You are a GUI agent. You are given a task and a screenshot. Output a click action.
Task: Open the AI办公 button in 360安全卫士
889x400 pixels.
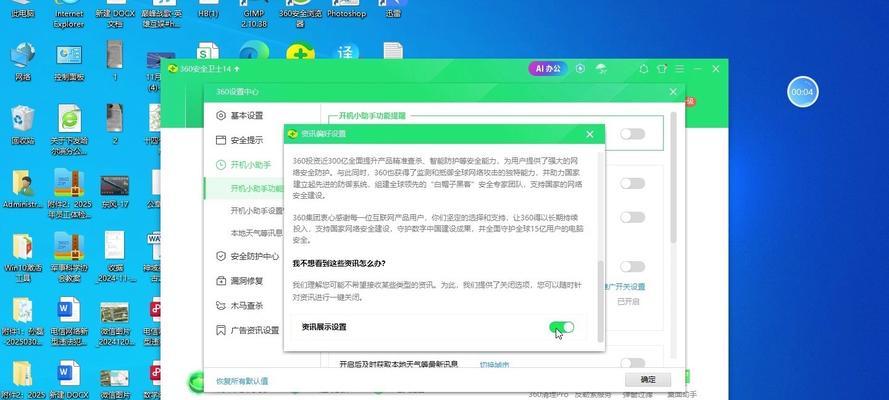tap(548, 69)
